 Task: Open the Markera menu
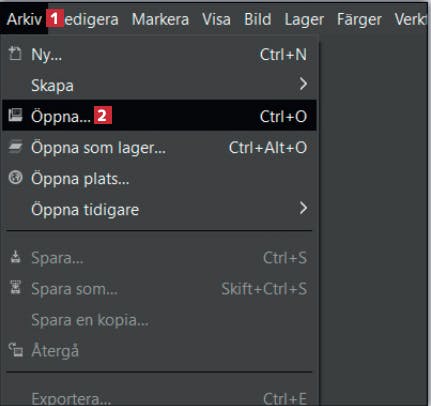160,19
